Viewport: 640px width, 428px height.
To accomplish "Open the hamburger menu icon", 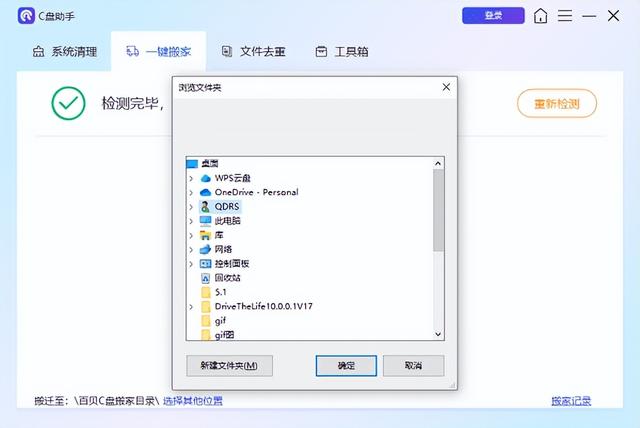I will tap(565, 16).
